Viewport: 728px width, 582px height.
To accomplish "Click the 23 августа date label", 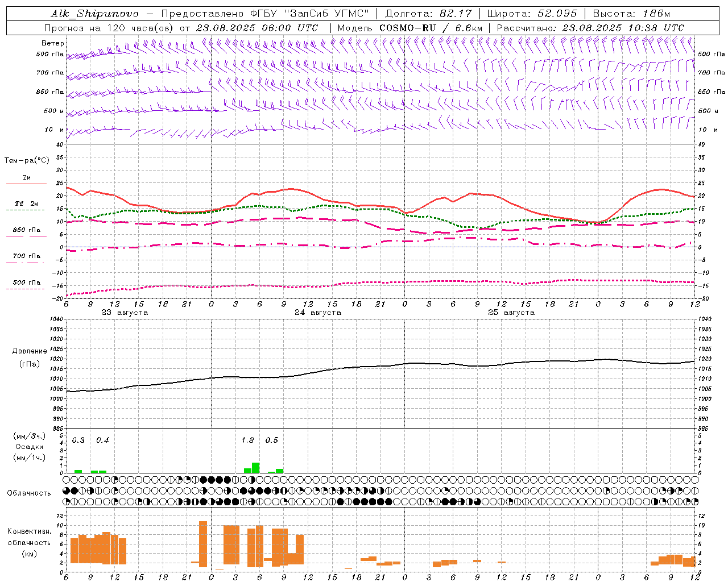I will point(125,313).
